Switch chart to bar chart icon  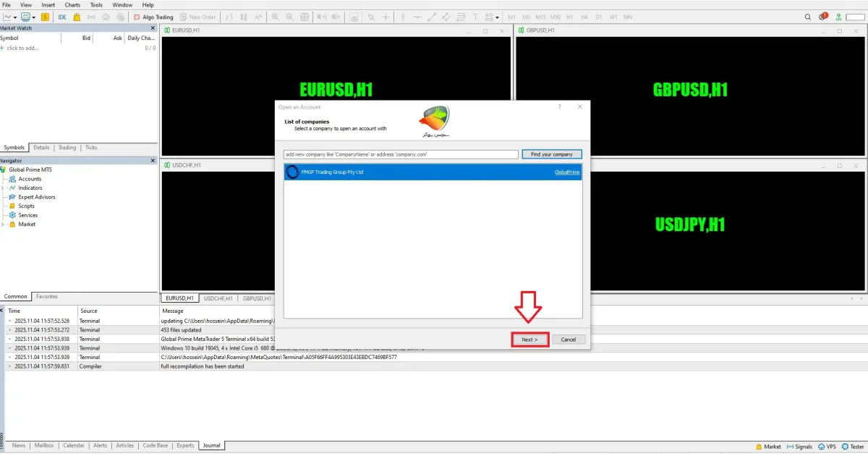click(228, 17)
